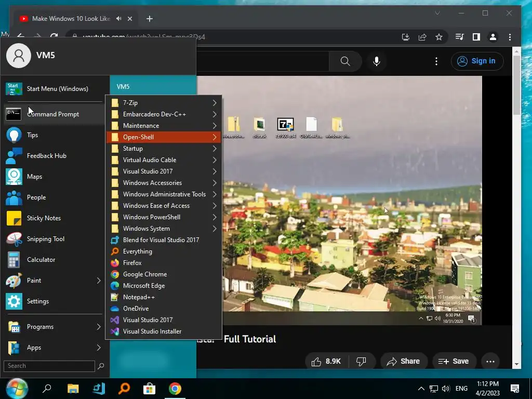Open Windows Administrative Tools folder

click(164, 194)
